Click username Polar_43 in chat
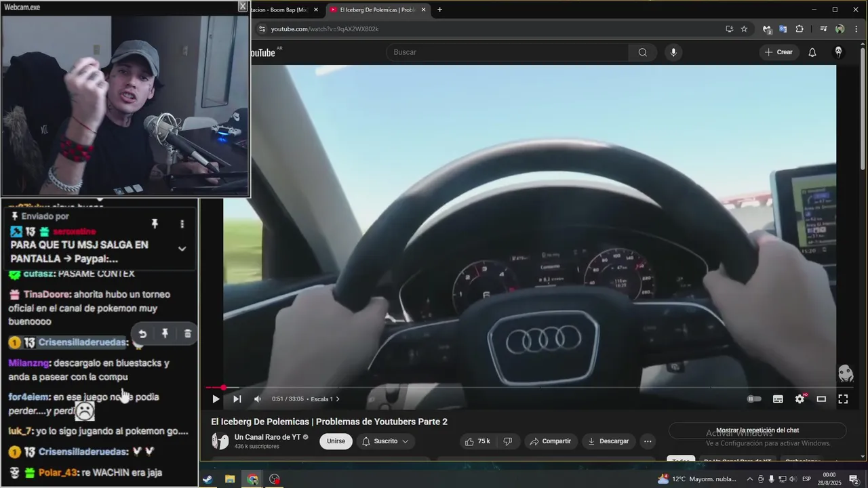The height and width of the screenshot is (488, 868). tap(57, 472)
